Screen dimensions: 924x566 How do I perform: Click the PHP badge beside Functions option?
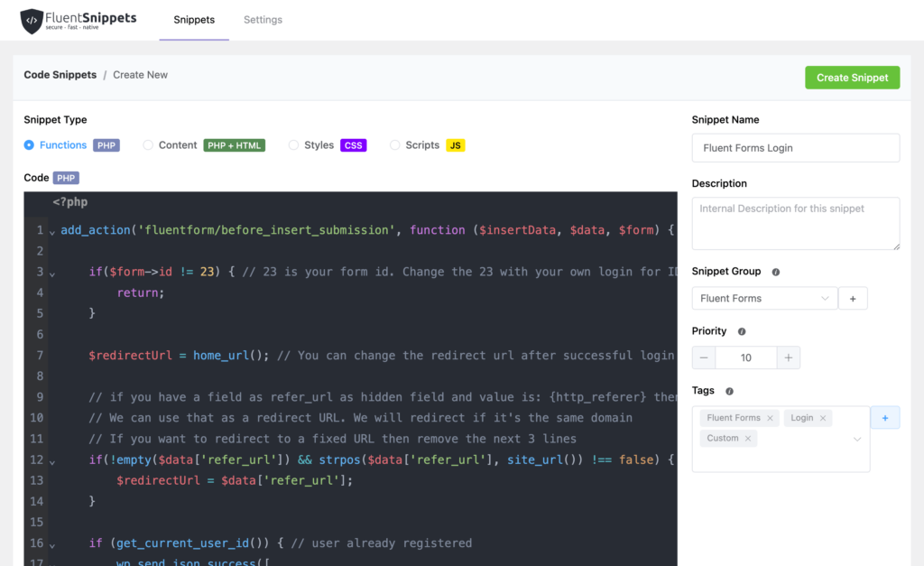click(106, 144)
